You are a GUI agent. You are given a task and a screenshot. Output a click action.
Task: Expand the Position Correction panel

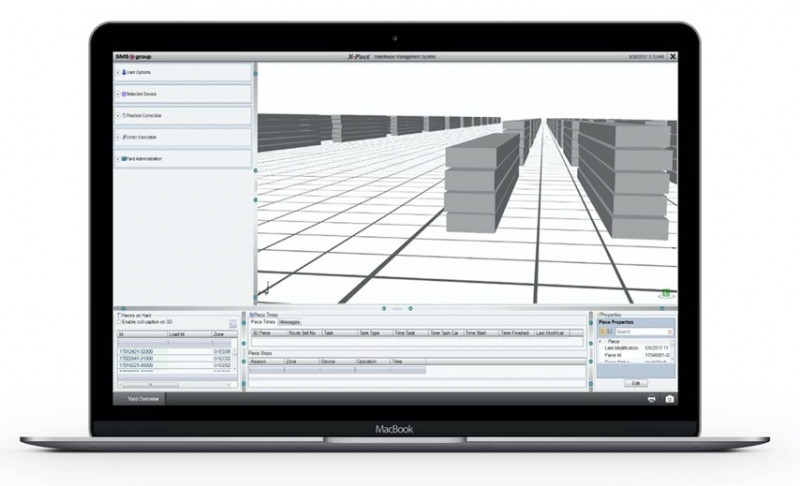[118, 116]
